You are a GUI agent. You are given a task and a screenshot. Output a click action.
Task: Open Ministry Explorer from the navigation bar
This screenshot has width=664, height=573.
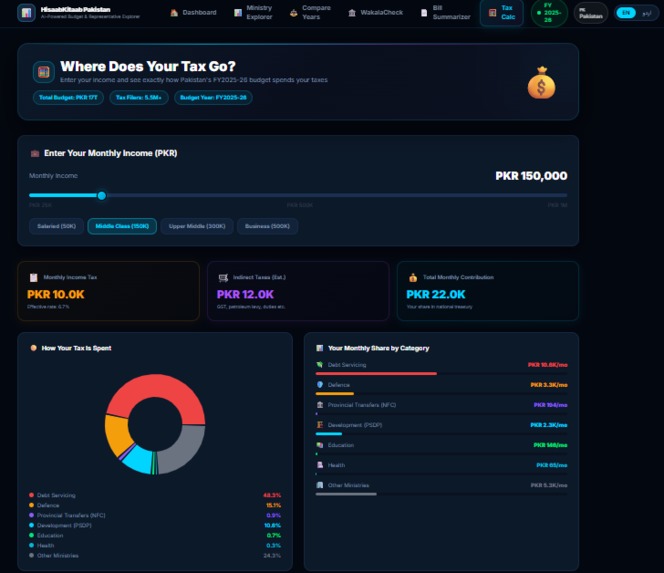(254, 13)
